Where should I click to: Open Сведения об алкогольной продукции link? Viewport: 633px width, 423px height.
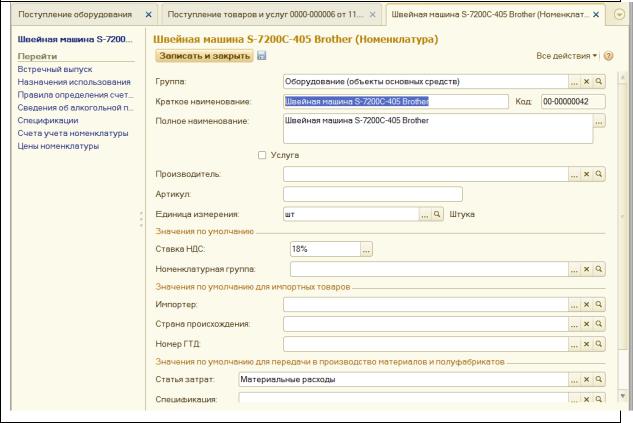pyautogui.click(x=75, y=108)
